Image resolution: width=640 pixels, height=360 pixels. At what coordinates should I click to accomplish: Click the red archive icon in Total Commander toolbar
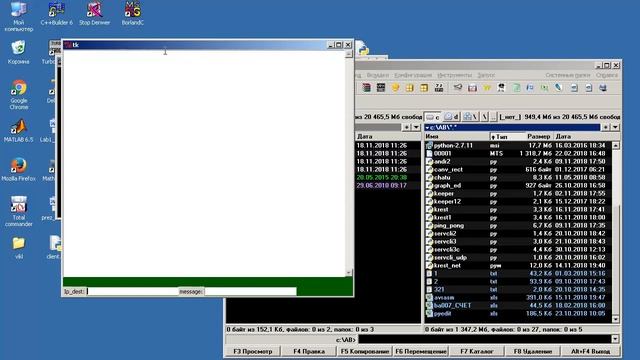coord(366,88)
